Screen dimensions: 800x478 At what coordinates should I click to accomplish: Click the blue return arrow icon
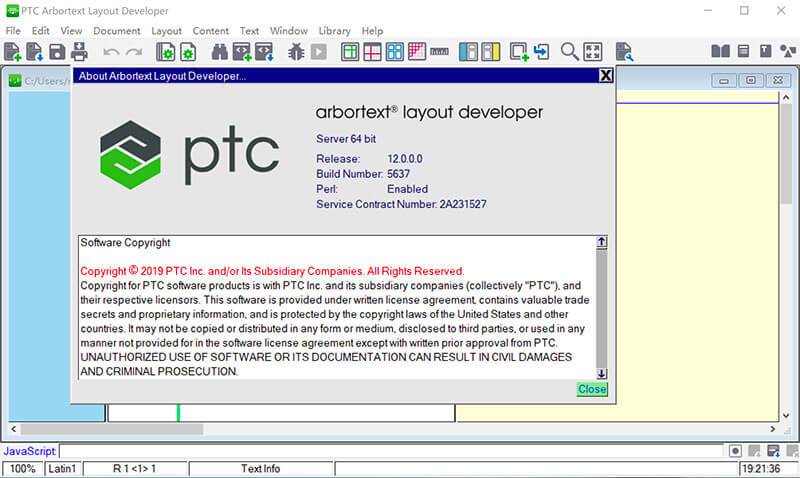coord(541,52)
